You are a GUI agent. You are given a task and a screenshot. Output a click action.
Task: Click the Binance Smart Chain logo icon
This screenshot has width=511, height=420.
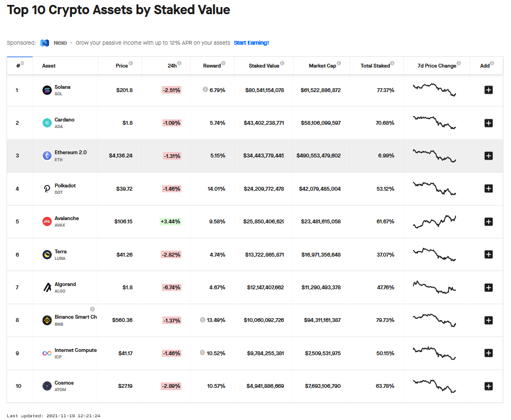click(x=47, y=320)
